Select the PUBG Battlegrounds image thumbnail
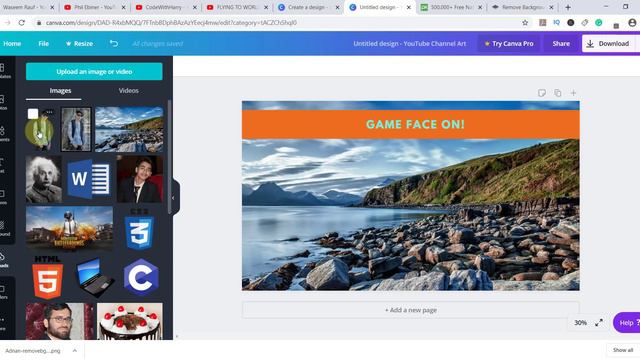Image resolution: width=640 pixels, height=360 pixels. point(69,229)
